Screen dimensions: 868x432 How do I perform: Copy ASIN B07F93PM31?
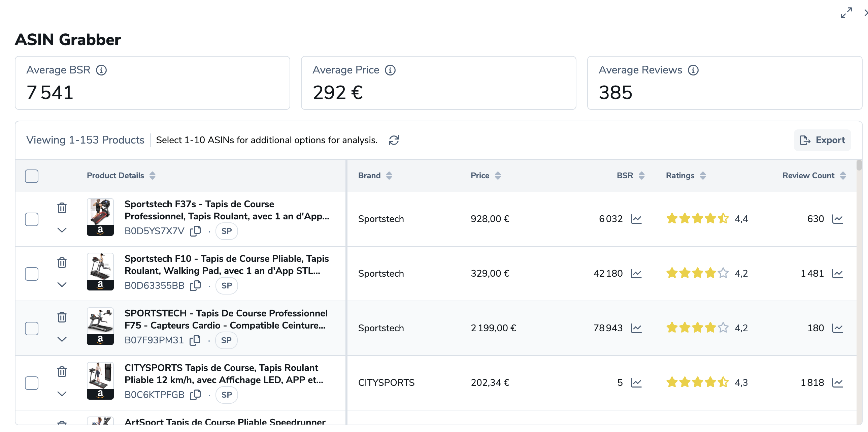coord(195,340)
